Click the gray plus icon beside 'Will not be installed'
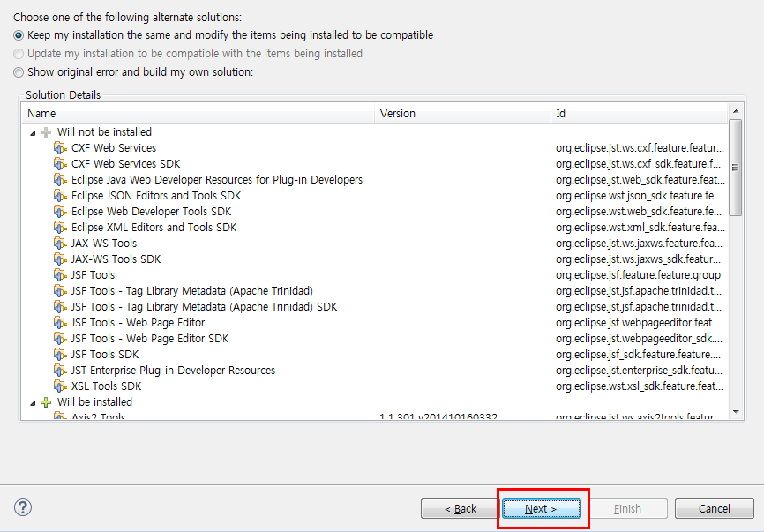This screenshot has height=532, width=764. pos(46,132)
